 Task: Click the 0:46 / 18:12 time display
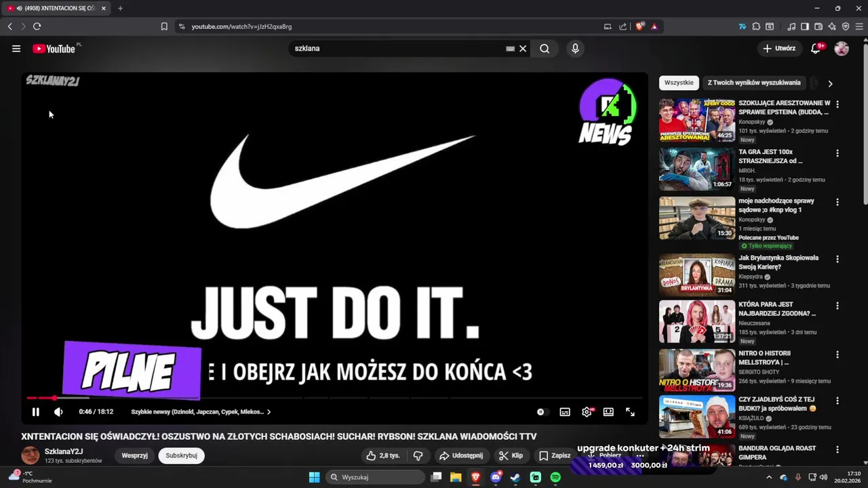click(x=96, y=411)
